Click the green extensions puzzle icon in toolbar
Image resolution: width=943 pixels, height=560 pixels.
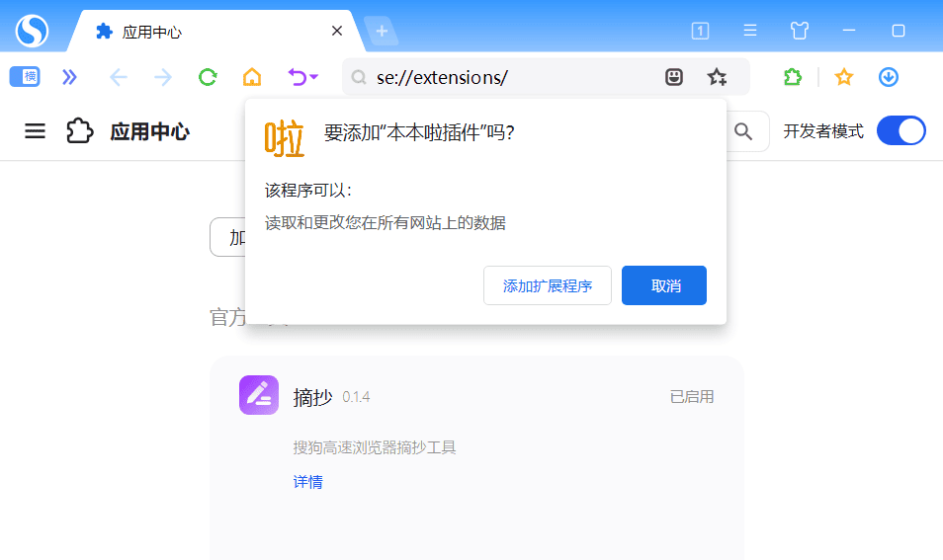click(x=792, y=77)
